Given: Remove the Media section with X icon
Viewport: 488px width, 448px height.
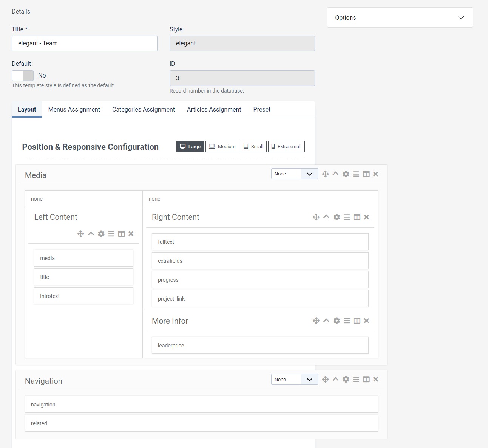Looking at the screenshot, I should point(375,174).
